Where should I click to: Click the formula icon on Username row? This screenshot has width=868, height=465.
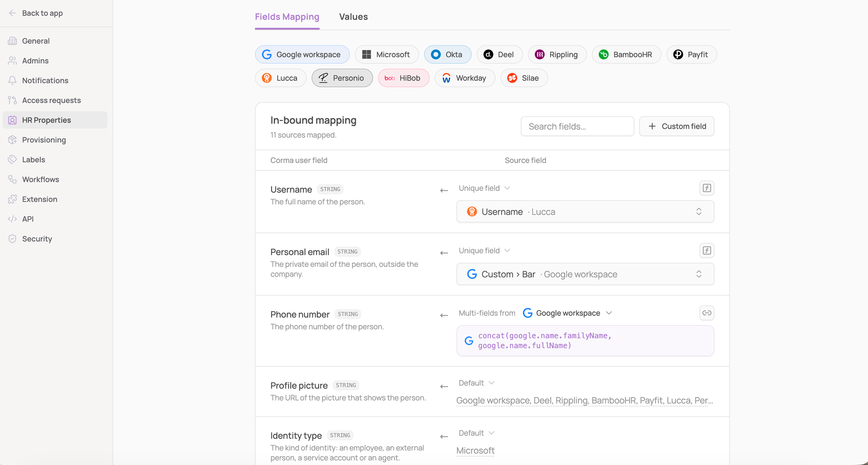click(707, 188)
